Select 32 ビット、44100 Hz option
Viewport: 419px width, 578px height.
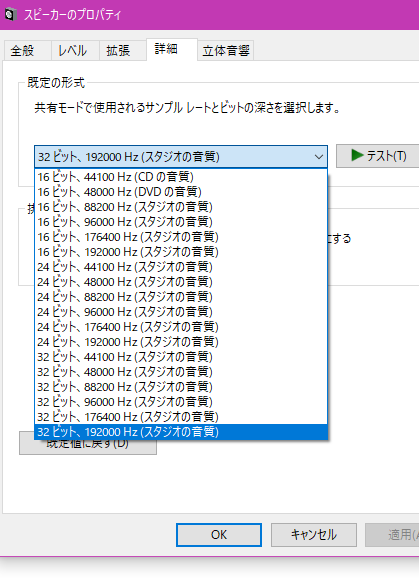[x=181, y=357]
